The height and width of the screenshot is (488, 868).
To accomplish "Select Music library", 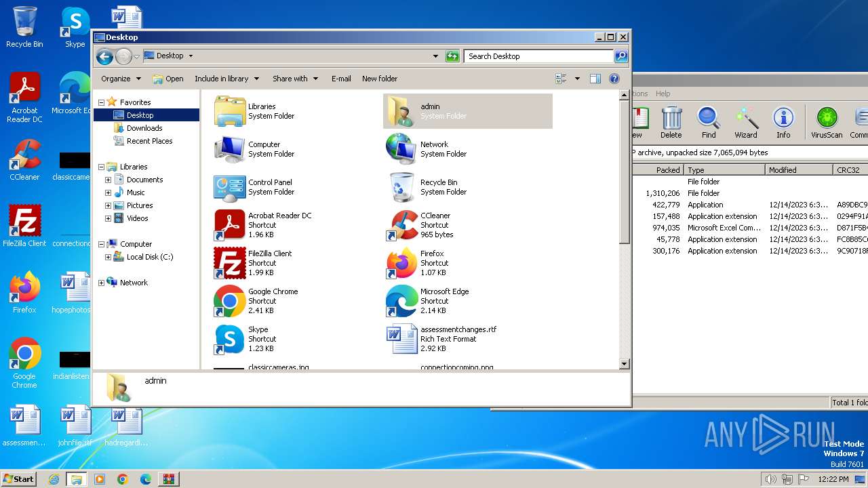I will pos(136,192).
